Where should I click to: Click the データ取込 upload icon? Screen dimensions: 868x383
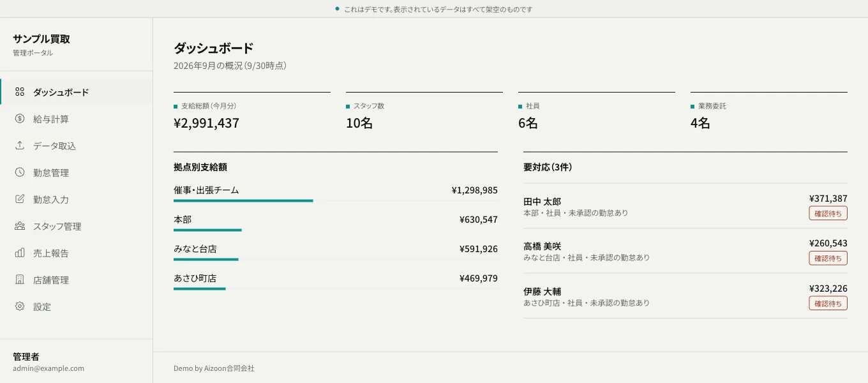[x=20, y=146]
